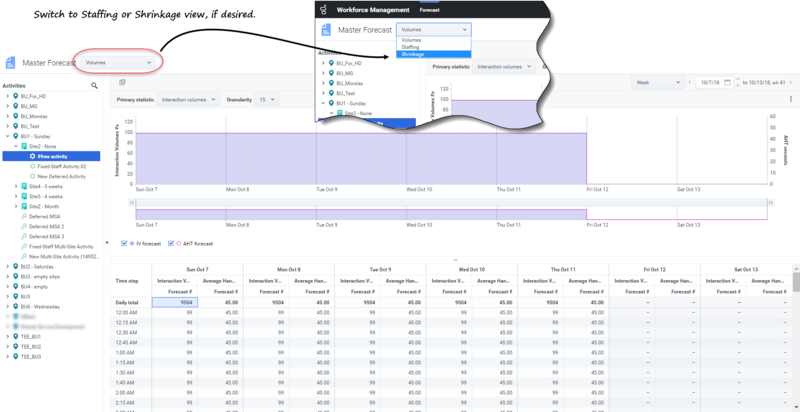Open the Granularity 15 dropdown
This screenshot has width=800, height=412.
(266, 100)
